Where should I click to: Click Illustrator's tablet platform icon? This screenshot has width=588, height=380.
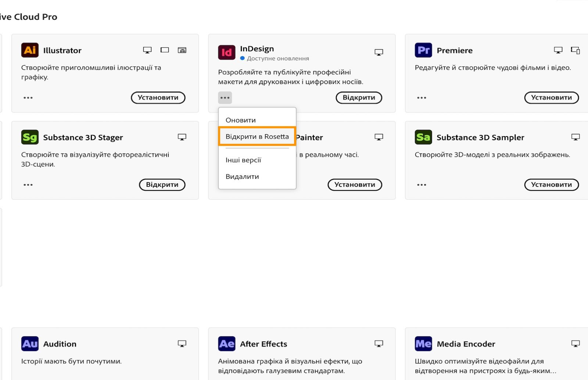pyautogui.click(x=165, y=50)
